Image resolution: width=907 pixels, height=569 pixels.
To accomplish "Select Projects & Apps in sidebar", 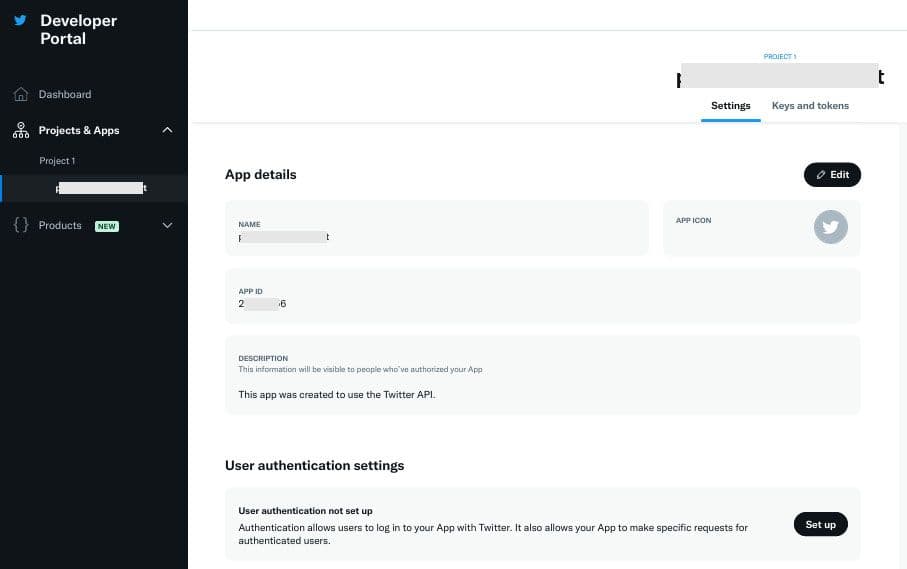I will 79,130.
